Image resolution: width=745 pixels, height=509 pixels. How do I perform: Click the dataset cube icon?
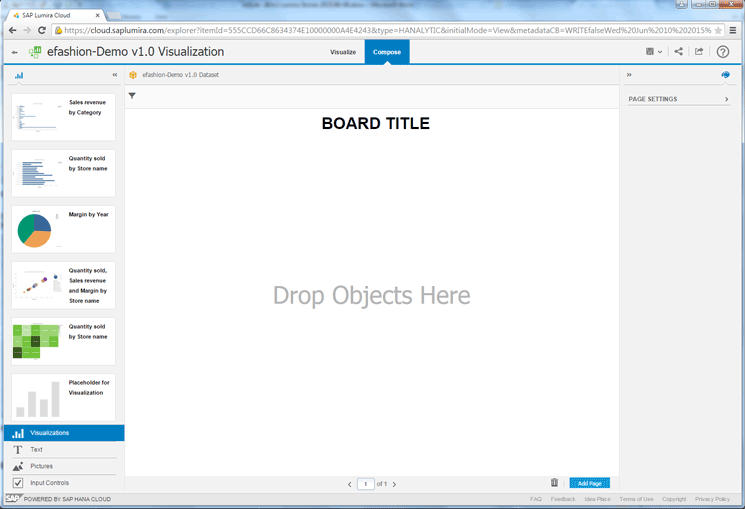pos(133,75)
